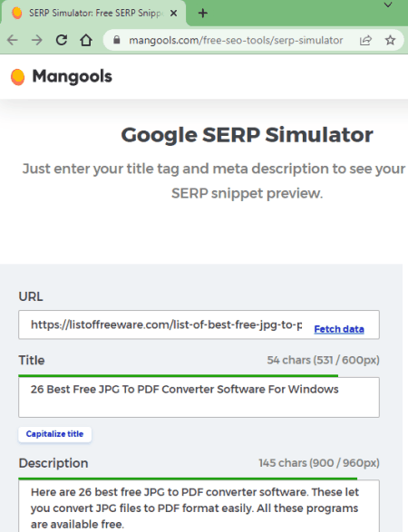
Task: Click the browser address bar URL
Action: point(236,41)
